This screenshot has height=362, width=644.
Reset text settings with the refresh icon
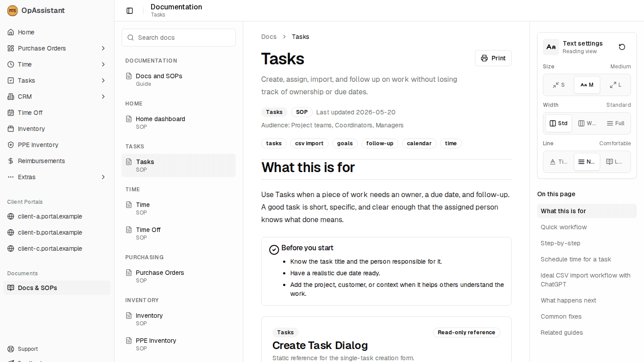click(x=622, y=47)
